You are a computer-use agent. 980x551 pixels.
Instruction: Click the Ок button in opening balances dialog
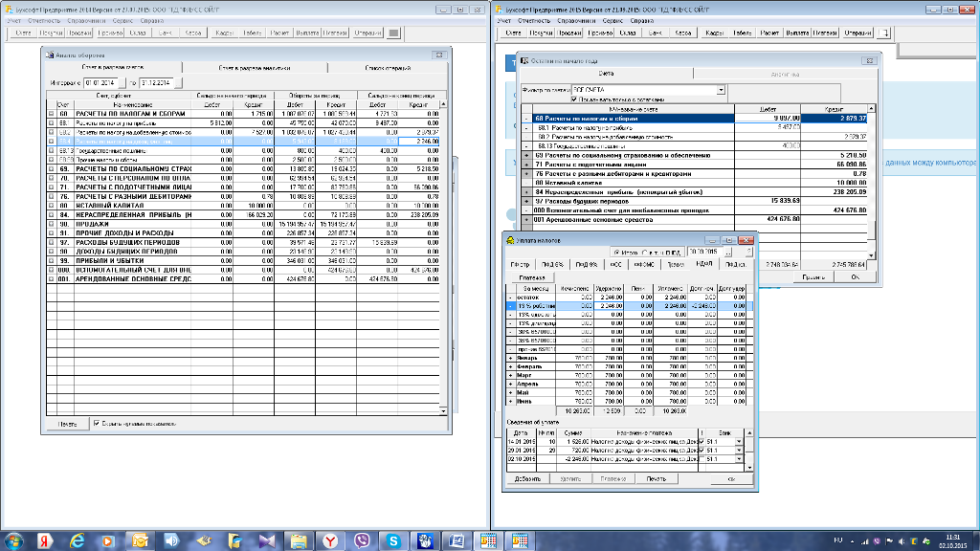click(855, 276)
